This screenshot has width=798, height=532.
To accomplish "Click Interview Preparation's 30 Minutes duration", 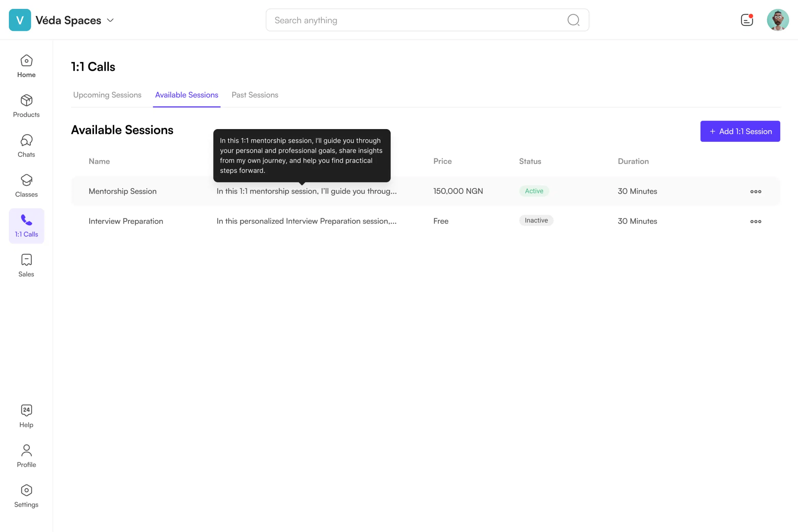I will click(637, 221).
